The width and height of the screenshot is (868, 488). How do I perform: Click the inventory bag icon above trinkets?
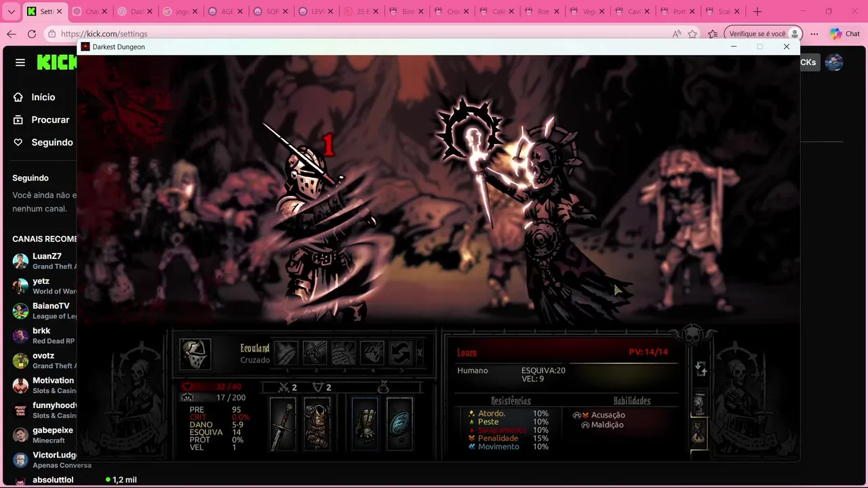383,386
